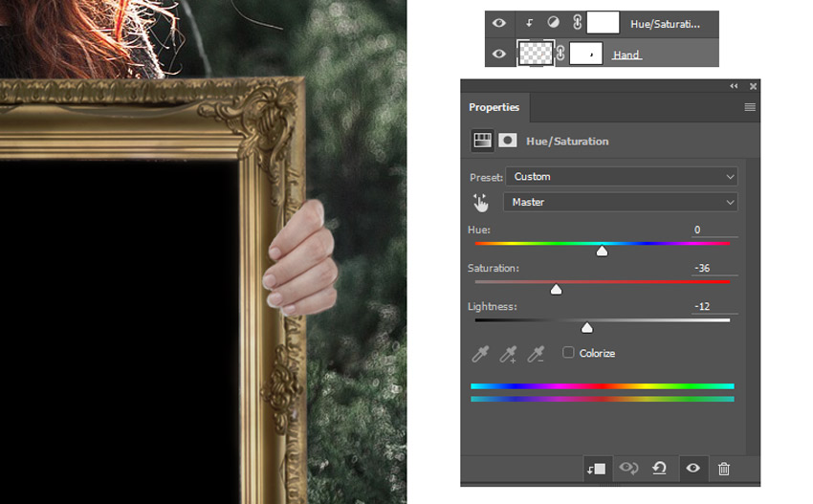Open the Master channel dropdown
This screenshot has height=504, width=813.
pos(620,203)
